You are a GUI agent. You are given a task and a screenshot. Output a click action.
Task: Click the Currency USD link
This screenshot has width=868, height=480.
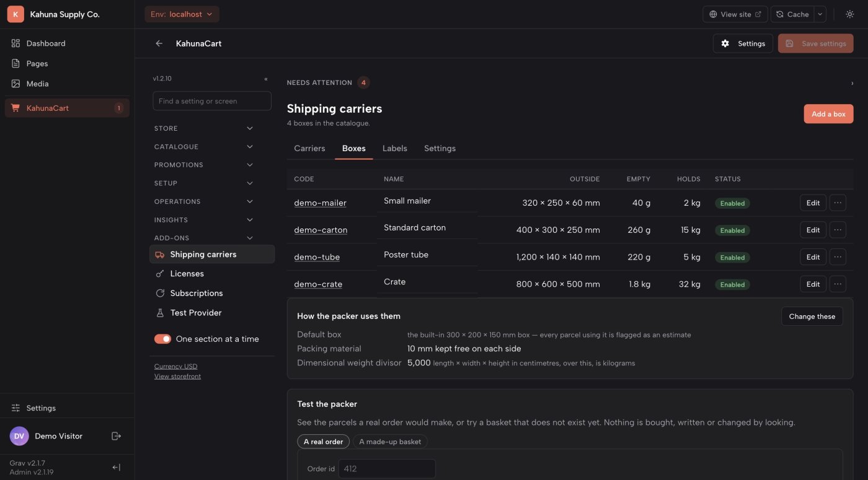tap(175, 366)
